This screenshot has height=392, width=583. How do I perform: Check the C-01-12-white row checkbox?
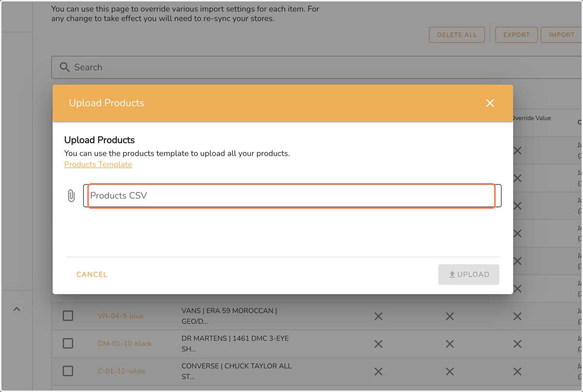(68, 371)
